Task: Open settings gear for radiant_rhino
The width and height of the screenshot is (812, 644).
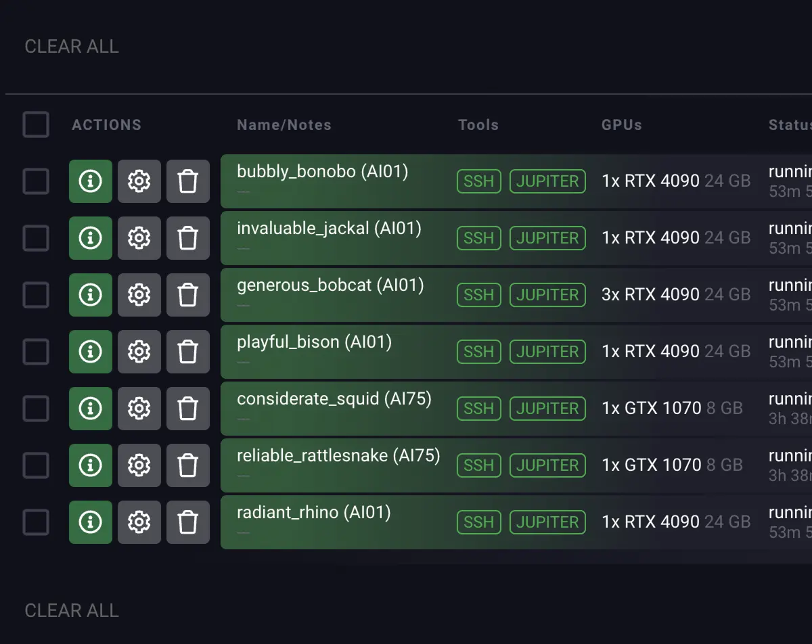Action: 139,522
